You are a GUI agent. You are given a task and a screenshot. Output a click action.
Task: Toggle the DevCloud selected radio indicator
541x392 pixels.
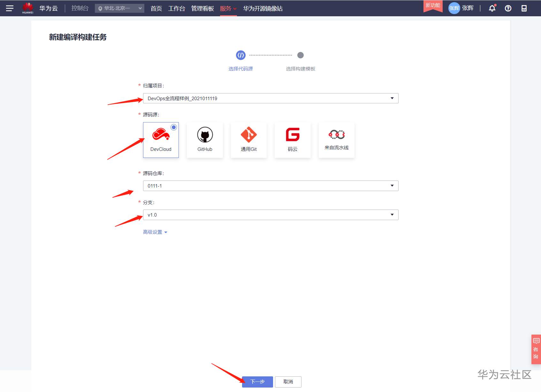click(174, 127)
